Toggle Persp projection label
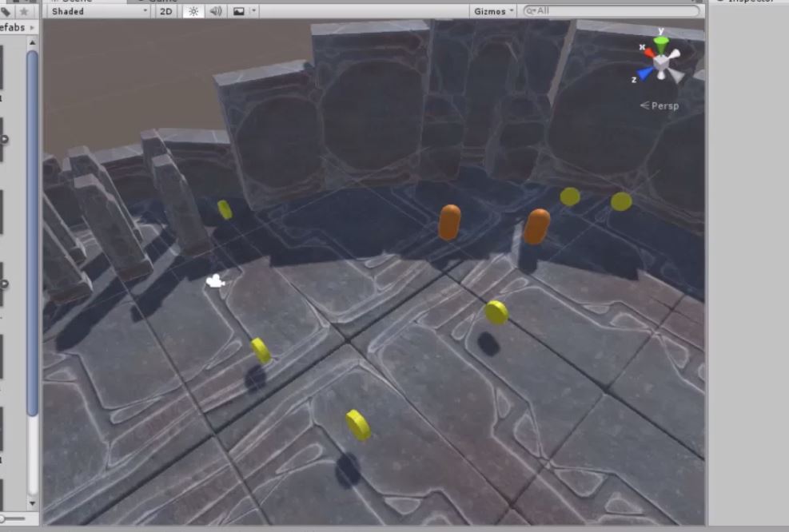The width and height of the screenshot is (789, 532). pyautogui.click(x=659, y=105)
